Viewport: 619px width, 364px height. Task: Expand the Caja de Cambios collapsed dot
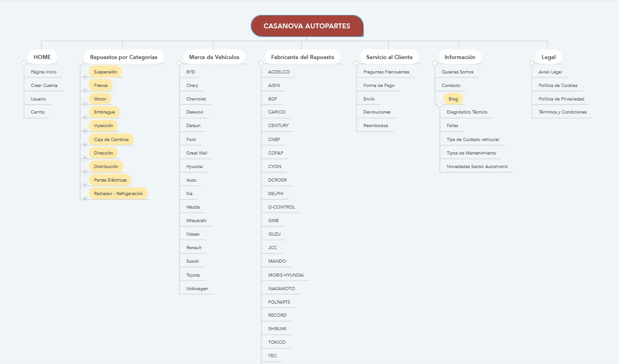coord(85,145)
